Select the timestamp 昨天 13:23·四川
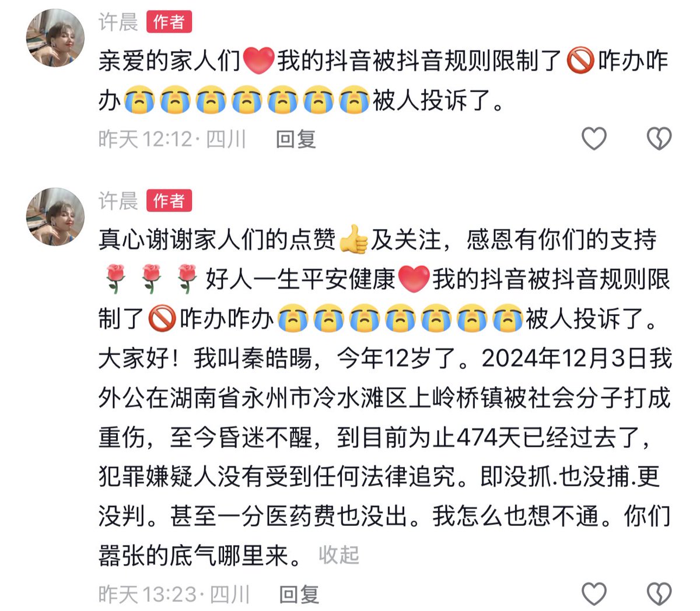 pyautogui.click(x=174, y=595)
